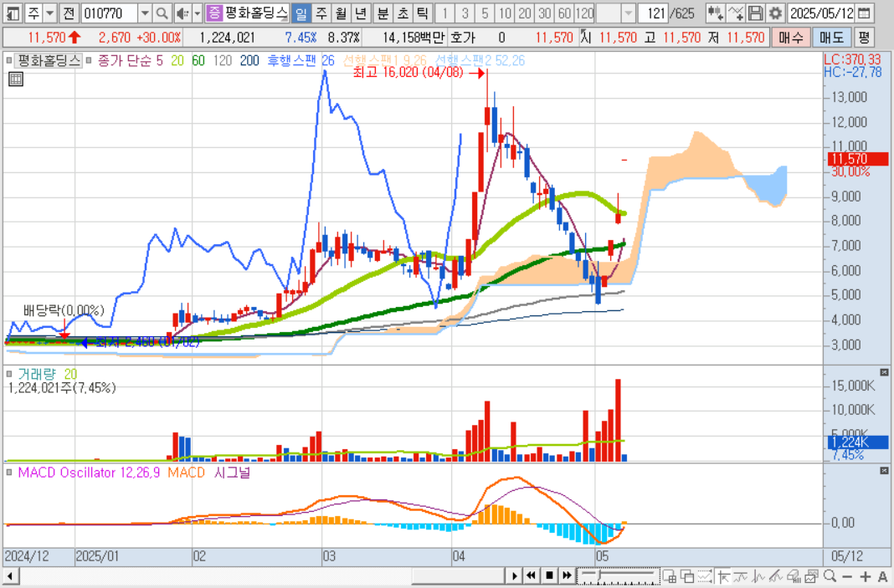
Task: Switch to 분 minute chart
Action: tap(383, 13)
